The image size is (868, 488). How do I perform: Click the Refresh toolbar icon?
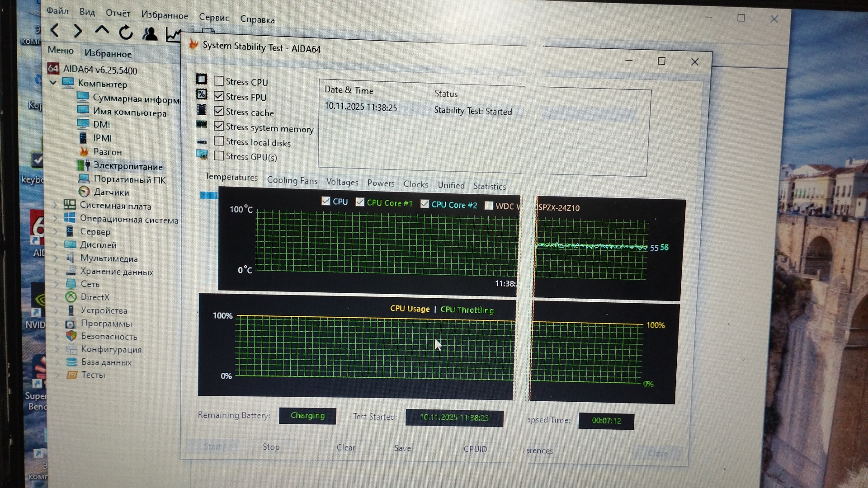tap(126, 33)
